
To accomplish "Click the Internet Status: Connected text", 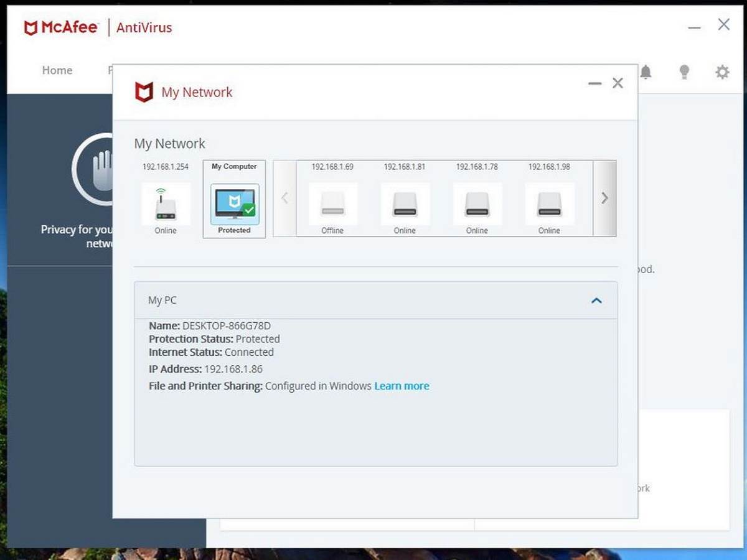I will (x=211, y=352).
